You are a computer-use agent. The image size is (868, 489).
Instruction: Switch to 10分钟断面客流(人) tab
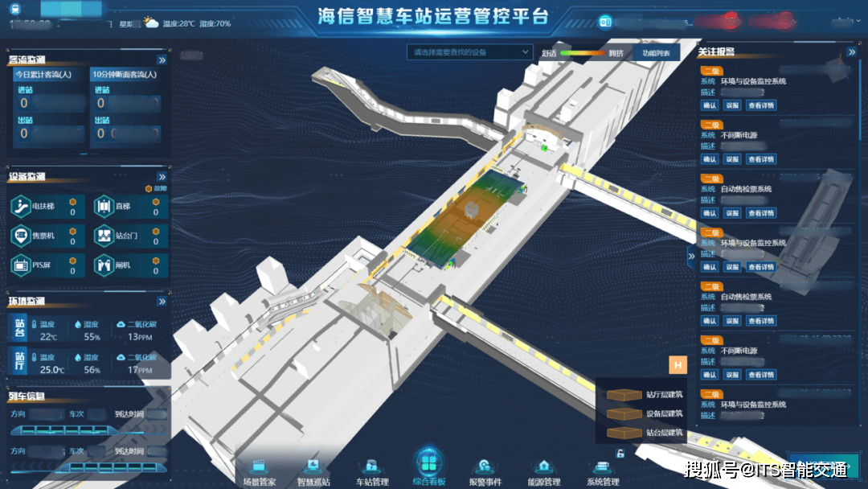(127, 74)
